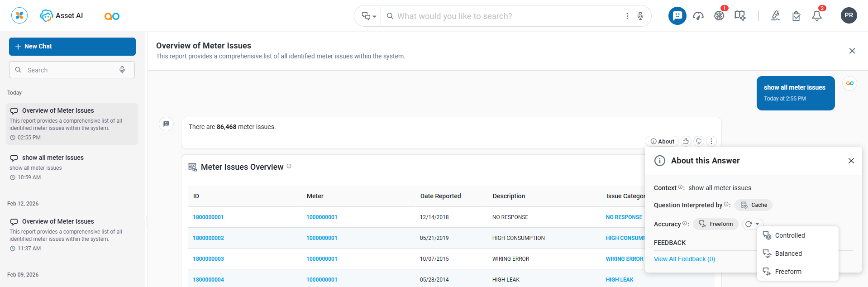This screenshot has height=287, width=868.
Task: Click the thumbs up feedback icon
Action: coord(686,141)
